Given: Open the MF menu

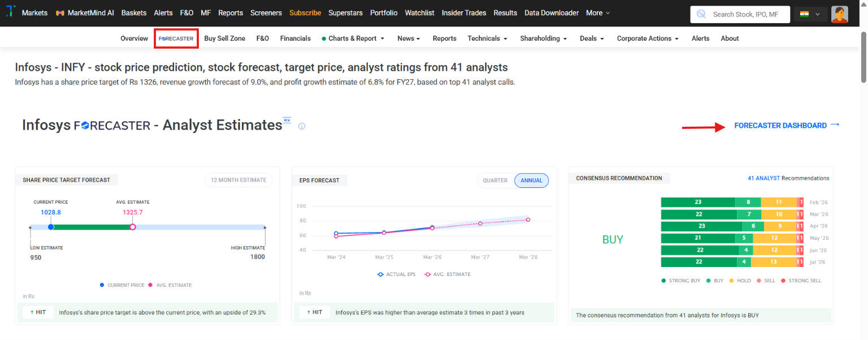Looking at the screenshot, I should pos(206,12).
